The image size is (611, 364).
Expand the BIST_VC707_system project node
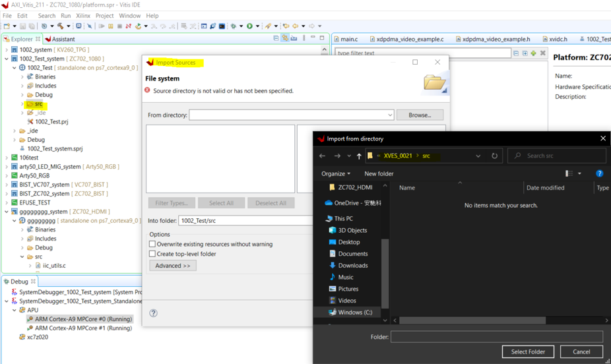(x=6, y=185)
